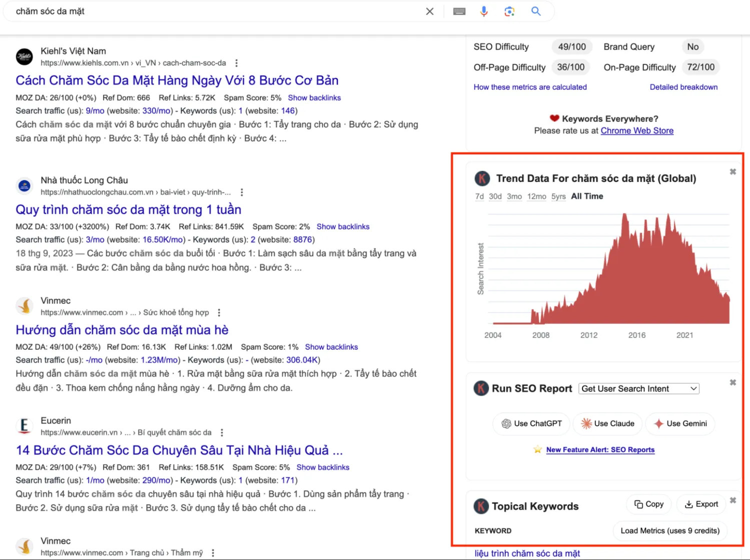The width and height of the screenshot is (750, 560).
Task: Open Google Lens image search
Action: click(x=509, y=11)
